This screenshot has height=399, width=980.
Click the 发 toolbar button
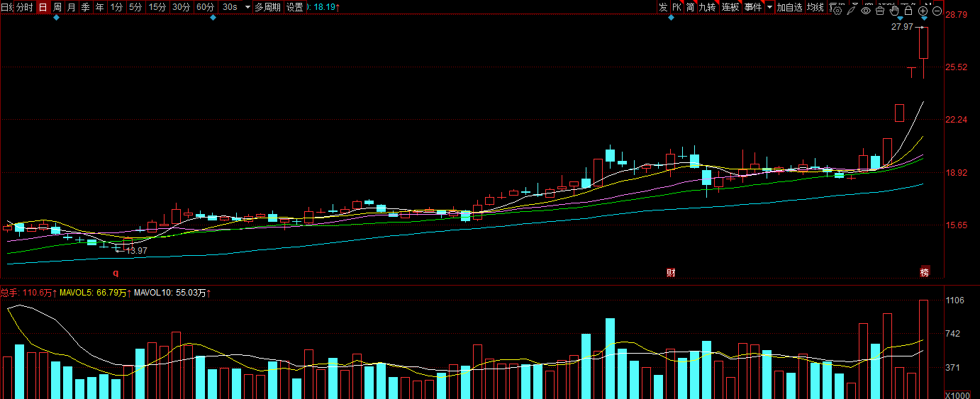[663, 7]
